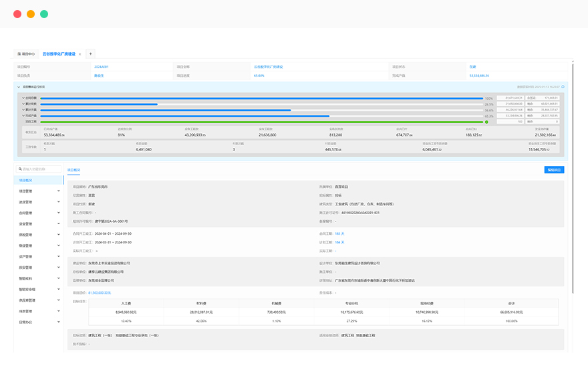Click the search icon in the sidebar search box

pyautogui.click(x=20, y=169)
